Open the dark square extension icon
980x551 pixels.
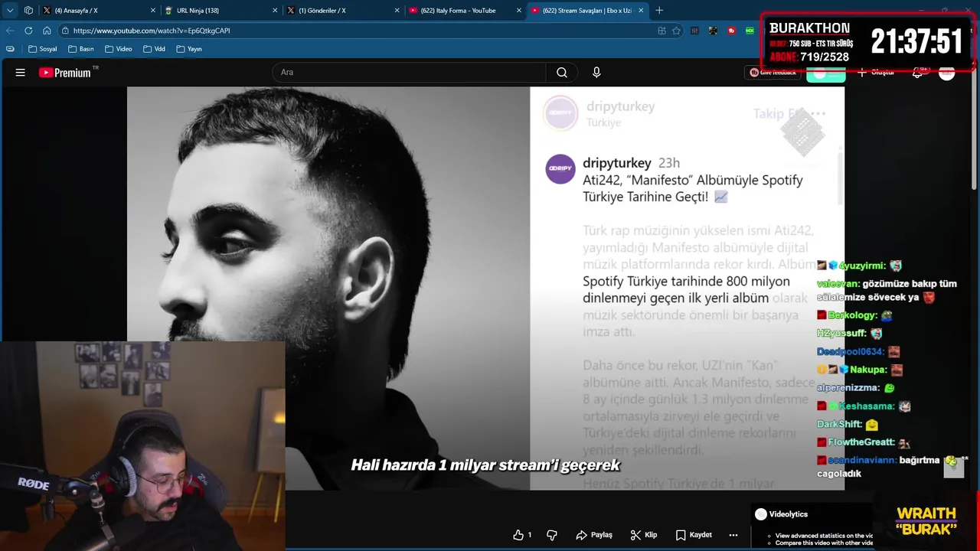(713, 31)
